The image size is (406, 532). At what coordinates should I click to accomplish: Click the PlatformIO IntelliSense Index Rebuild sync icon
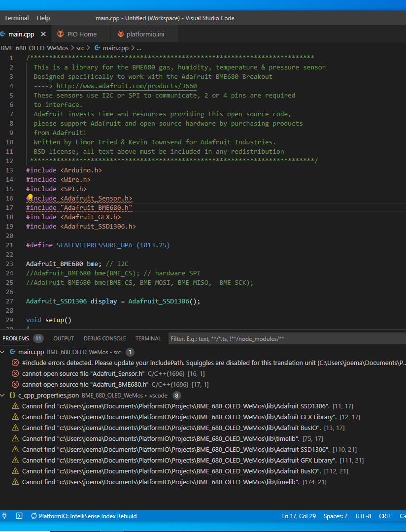34,516
